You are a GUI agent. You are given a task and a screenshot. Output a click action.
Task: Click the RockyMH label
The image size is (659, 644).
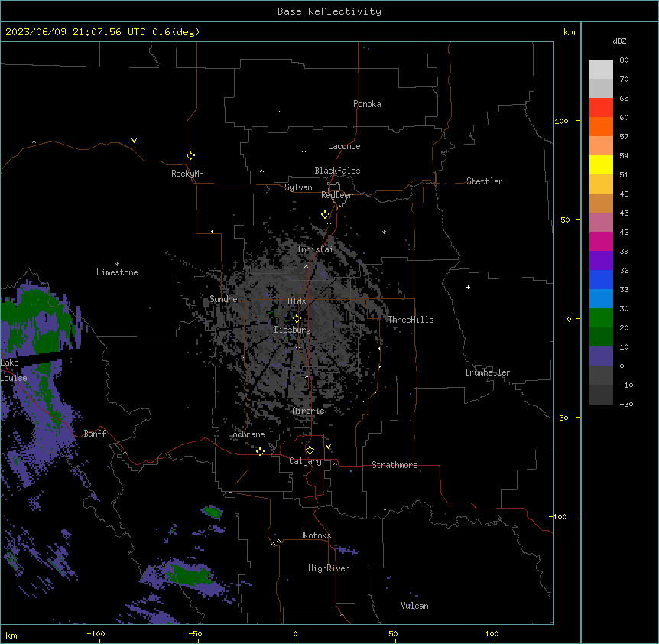[x=187, y=174]
